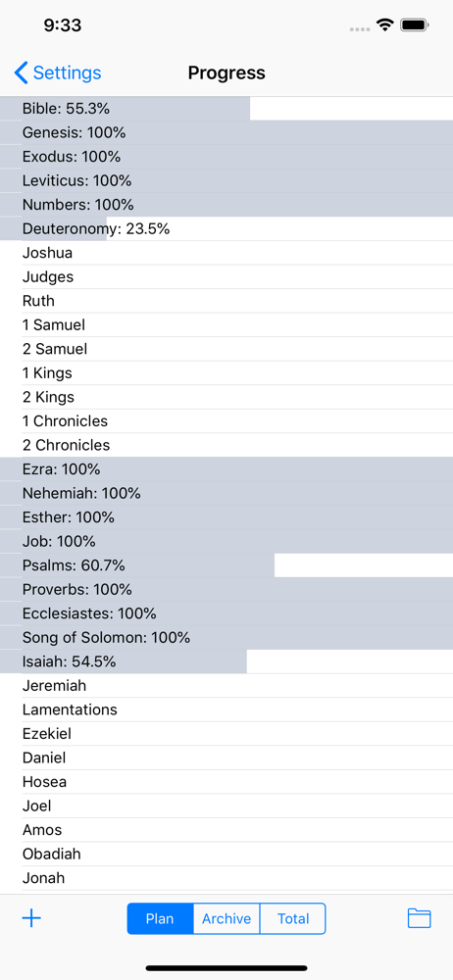Select the Song of Solomon row
Screen dimensions: 453x980
click(x=226, y=638)
